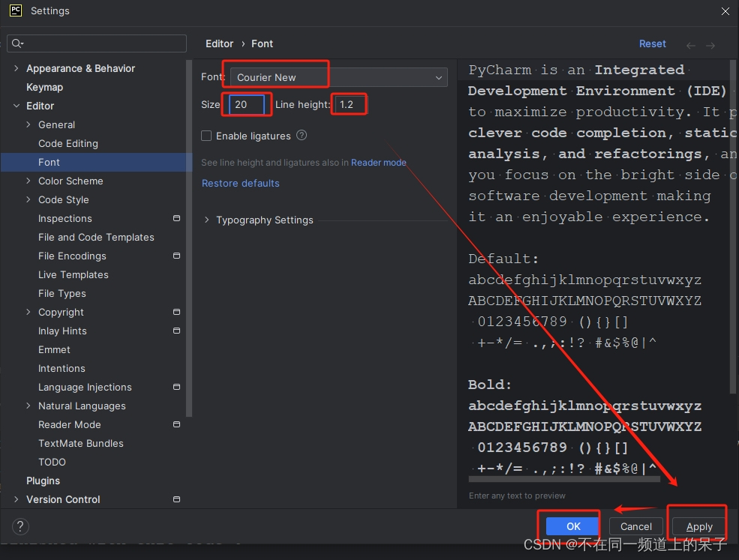Click project-level icon next to Inspections

[x=177, y=218]
